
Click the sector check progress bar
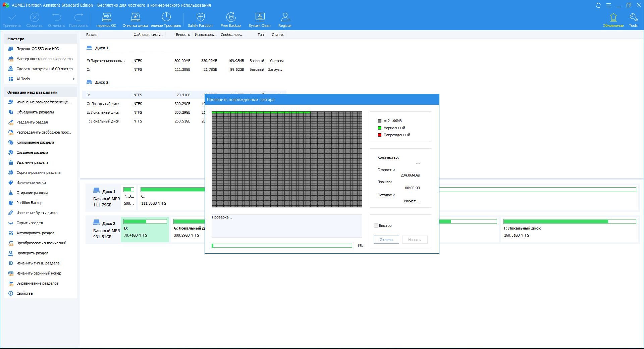click(282, 246)
